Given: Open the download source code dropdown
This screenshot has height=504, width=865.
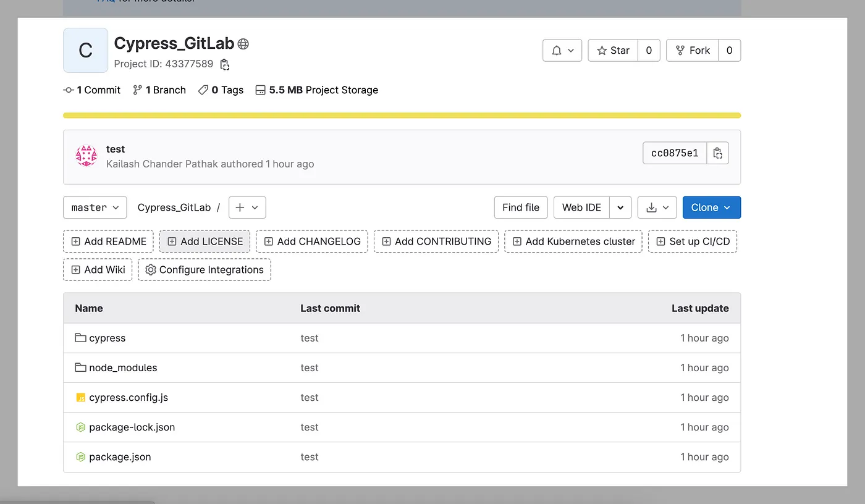Looking at the screenshot, I should point(657,208).
